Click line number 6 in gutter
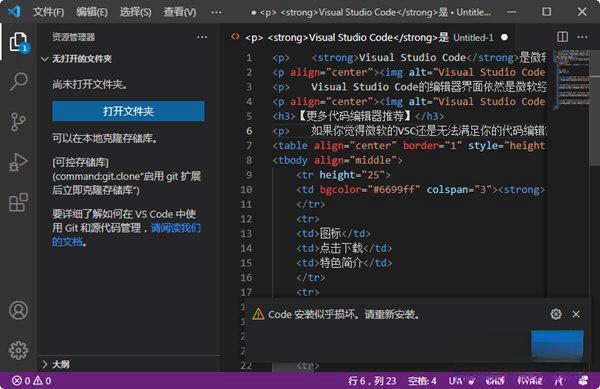Screen dimensions: 600x389 click(249, 131)
